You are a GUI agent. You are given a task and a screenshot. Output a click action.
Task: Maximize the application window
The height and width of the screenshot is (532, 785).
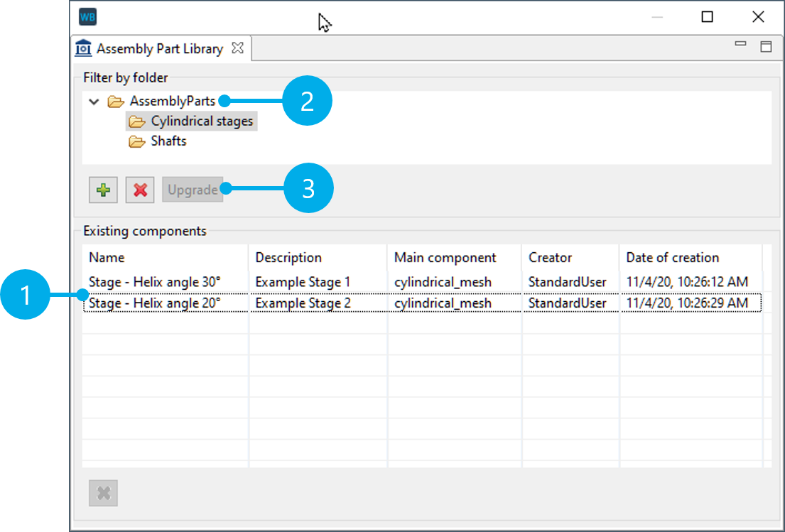click(x=707, y=17)
